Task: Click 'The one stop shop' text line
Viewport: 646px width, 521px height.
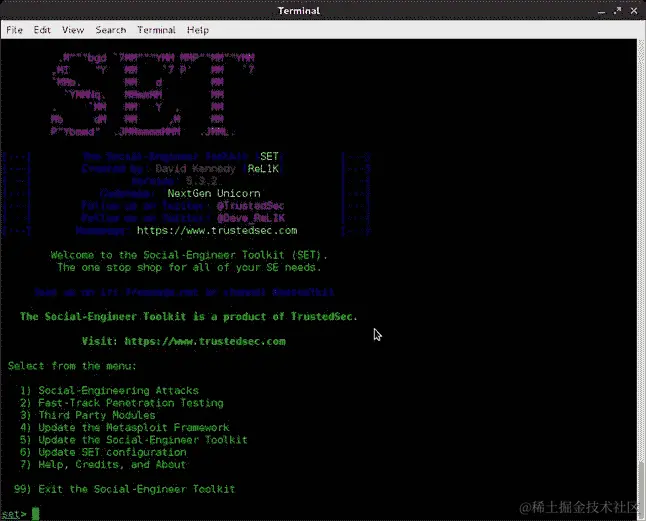Action: click(189, 268)
